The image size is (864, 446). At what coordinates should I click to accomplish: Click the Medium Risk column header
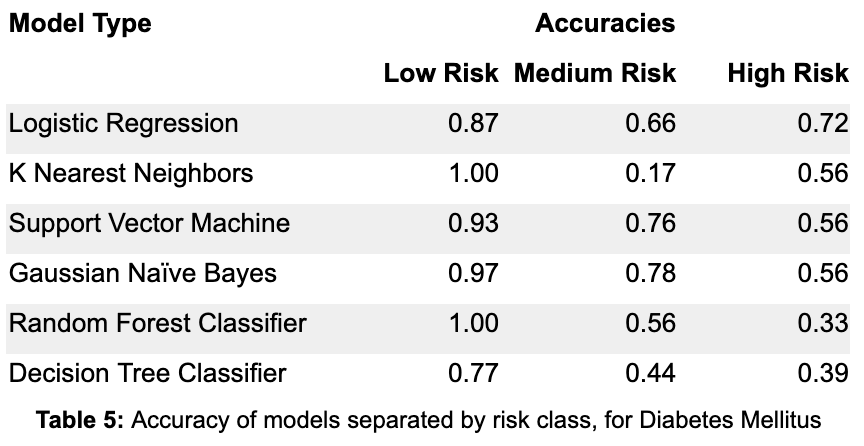click(x=595, y=73)
